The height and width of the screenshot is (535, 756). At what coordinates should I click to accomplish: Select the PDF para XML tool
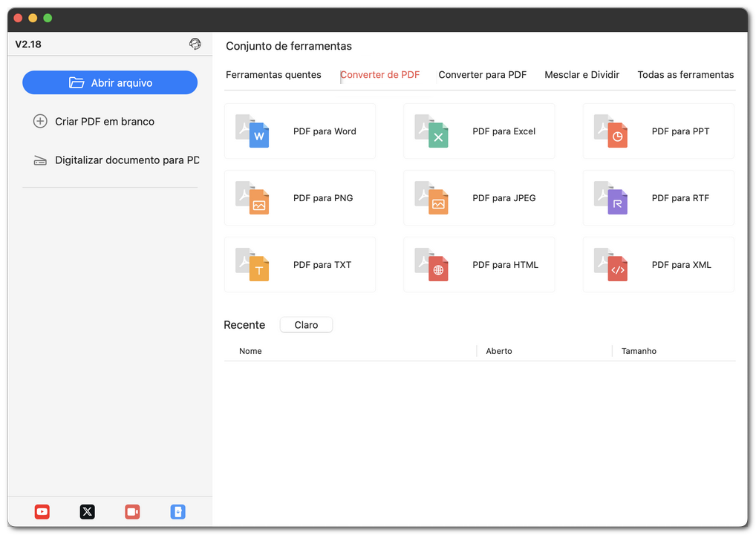658,265
